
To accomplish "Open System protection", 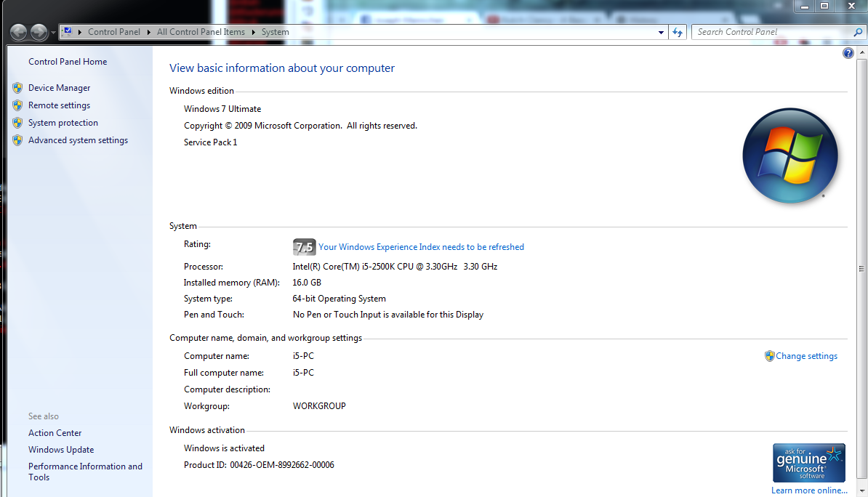I will [63, 123].
